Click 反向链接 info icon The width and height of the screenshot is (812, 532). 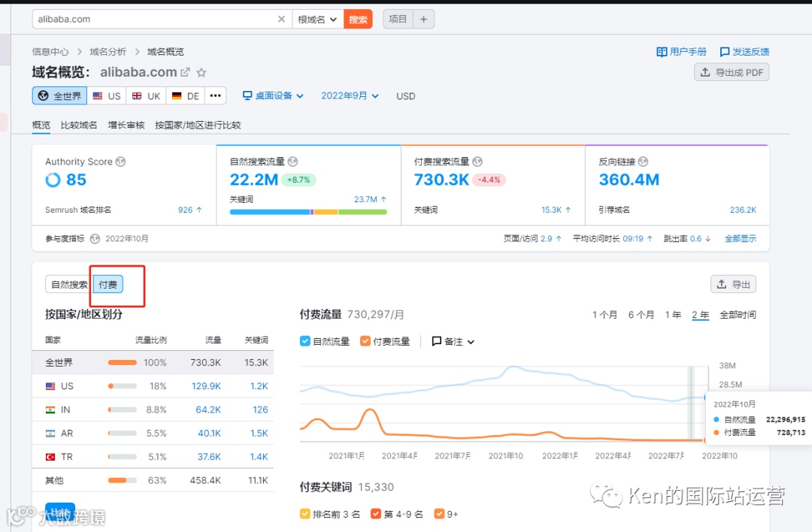643,162
